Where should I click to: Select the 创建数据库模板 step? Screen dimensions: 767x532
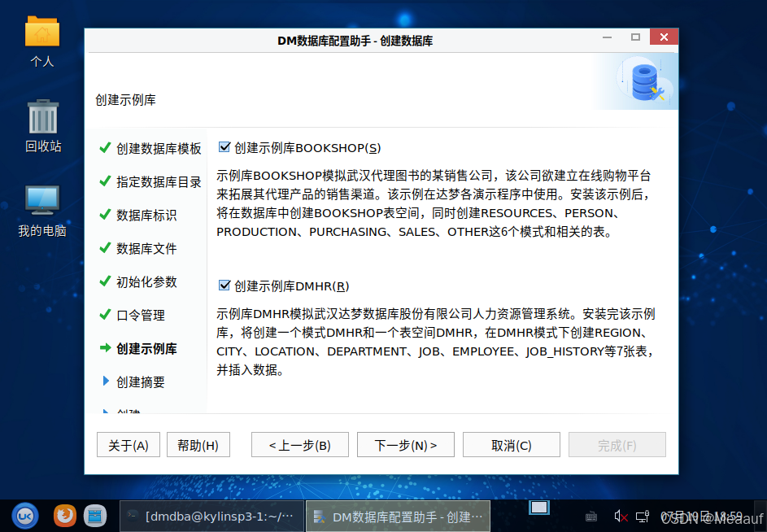[159, 148]
